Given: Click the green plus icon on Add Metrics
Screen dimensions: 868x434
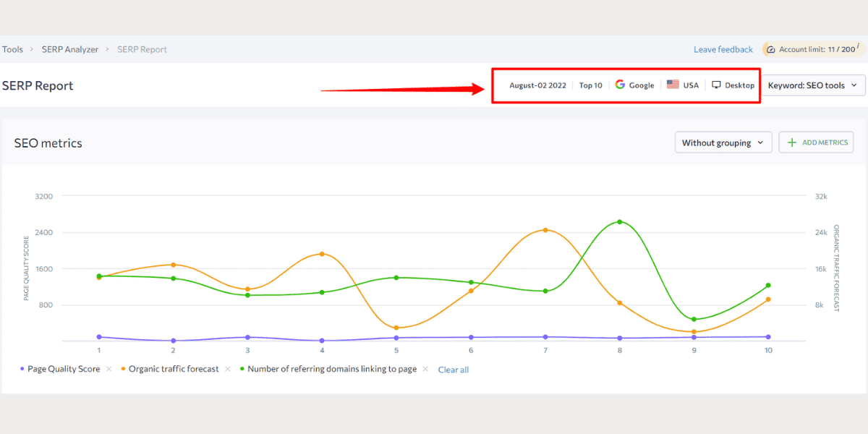Looking at the screenshot, I should [793, 142].
